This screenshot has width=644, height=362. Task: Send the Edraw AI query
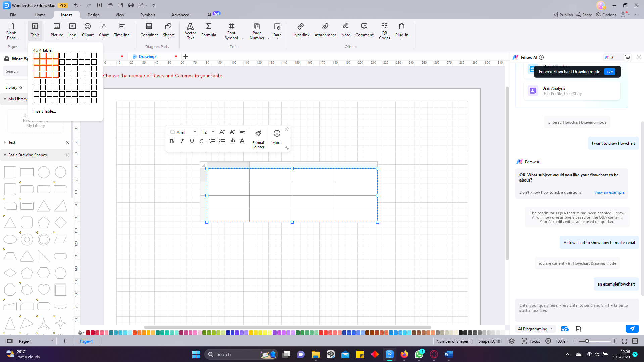pyautogui.click(x=632, y=329)
